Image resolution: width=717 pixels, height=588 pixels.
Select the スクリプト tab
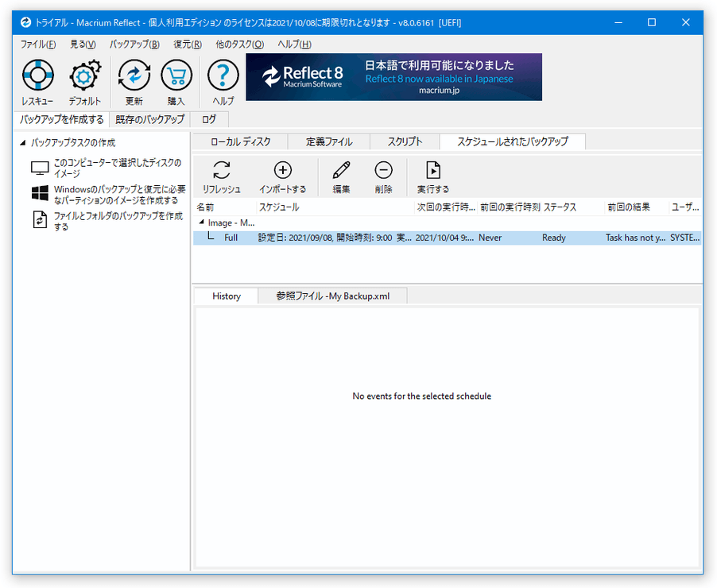point(405,141)
